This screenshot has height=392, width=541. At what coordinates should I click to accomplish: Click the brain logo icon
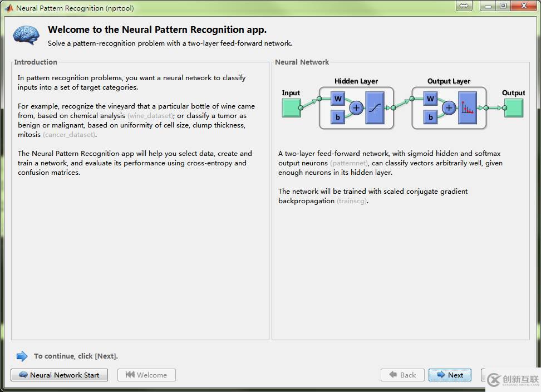tap(26, 35)
